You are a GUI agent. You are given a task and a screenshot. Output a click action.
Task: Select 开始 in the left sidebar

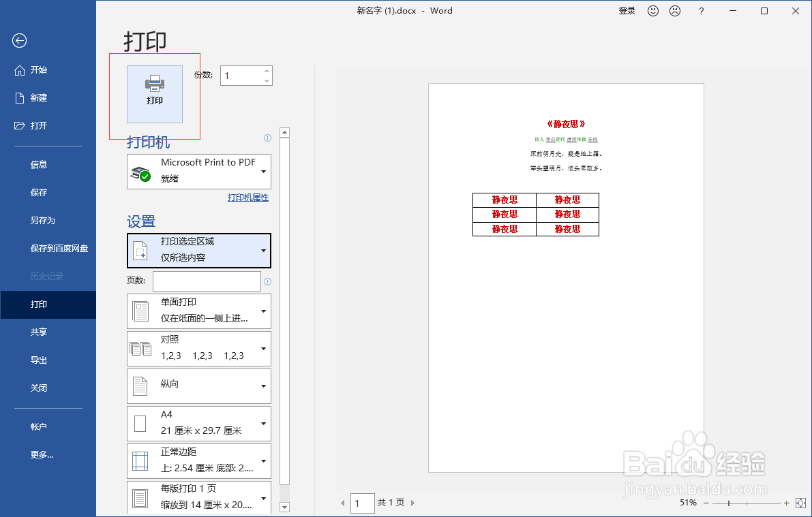click(x=48, y=70)
